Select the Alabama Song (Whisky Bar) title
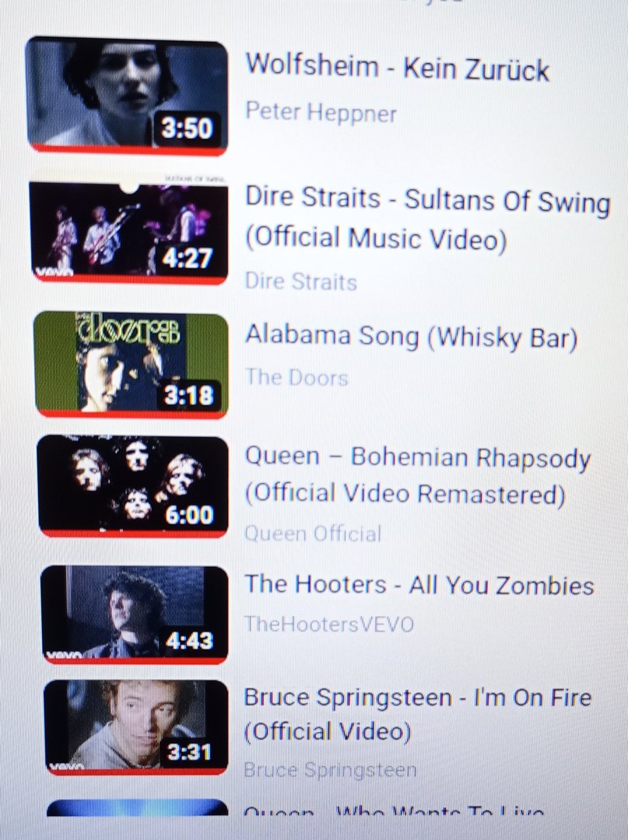Image resolution: width=628 pixels, height=840 pixels. 411,337
